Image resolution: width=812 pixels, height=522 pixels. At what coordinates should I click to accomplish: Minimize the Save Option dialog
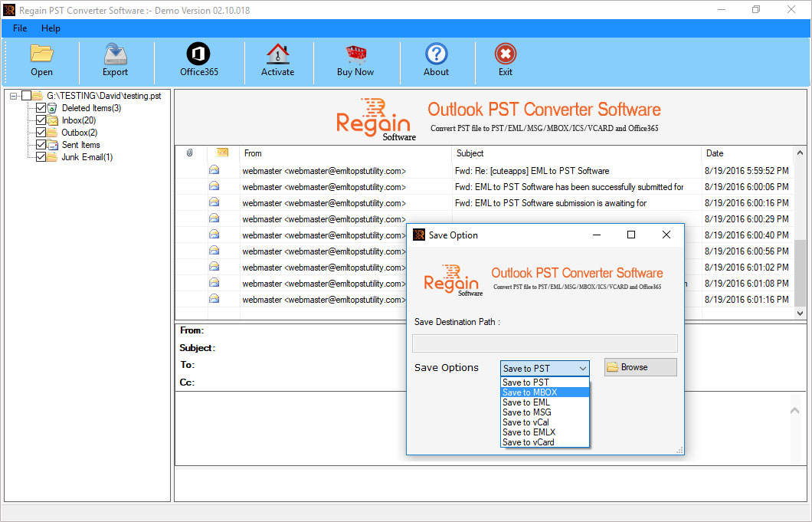point(597,235)
